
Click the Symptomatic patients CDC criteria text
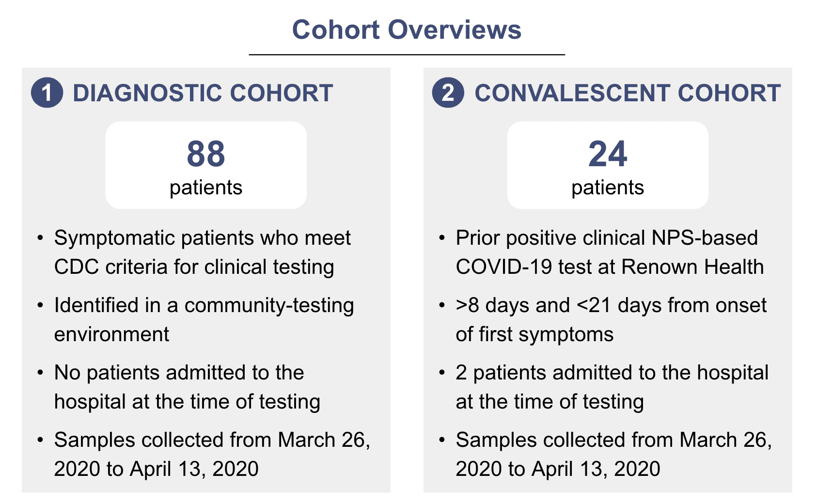click(202, 252)
